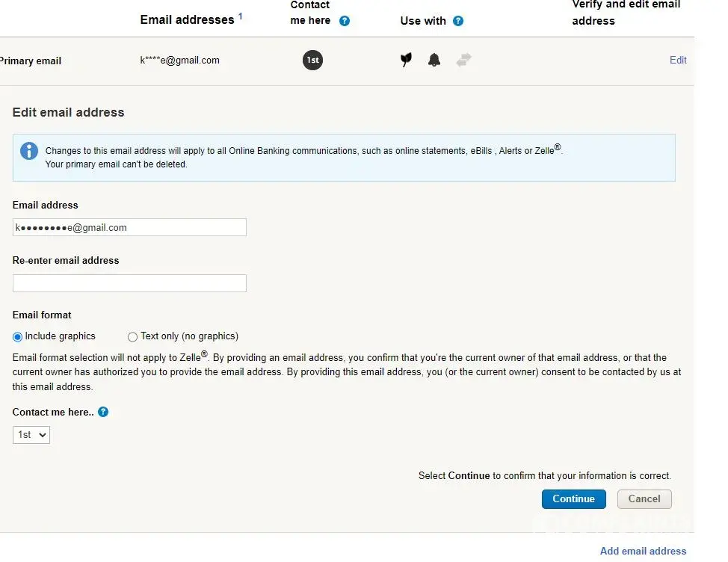Click the alerts bell icon
The height and width of the screenshot is (562, 728).
(434, 61)
